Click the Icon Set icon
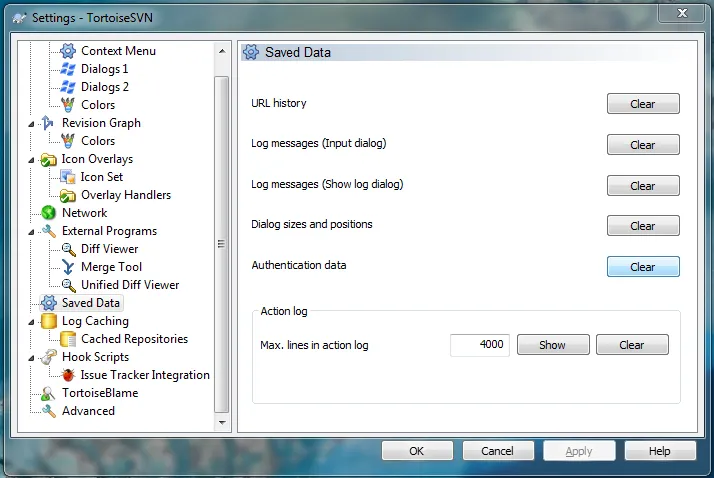 (68, 177)
